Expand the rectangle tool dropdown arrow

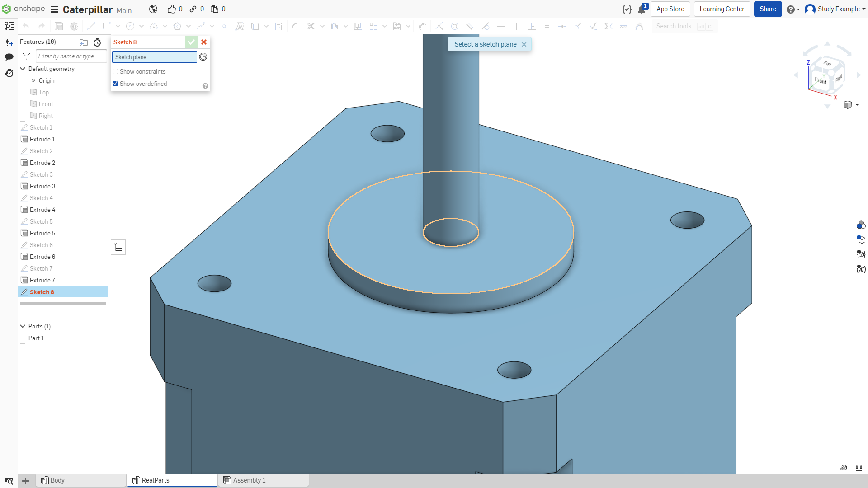118,26
